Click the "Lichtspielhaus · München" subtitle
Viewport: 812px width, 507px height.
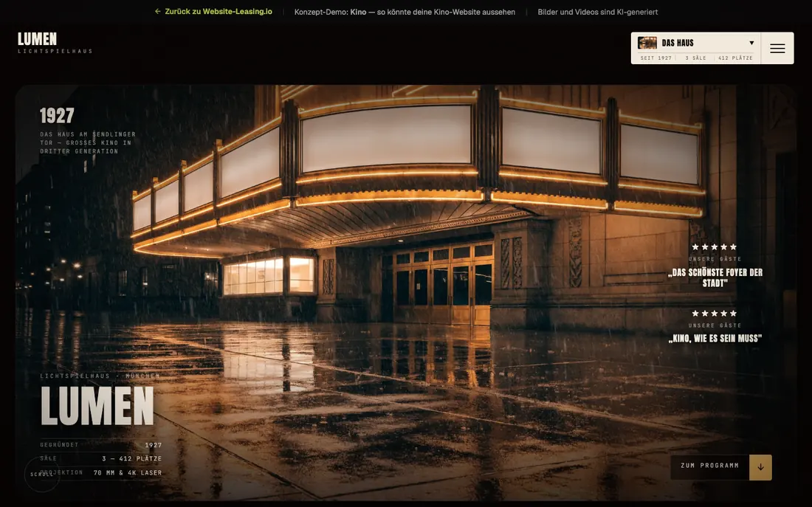(100, 376)
